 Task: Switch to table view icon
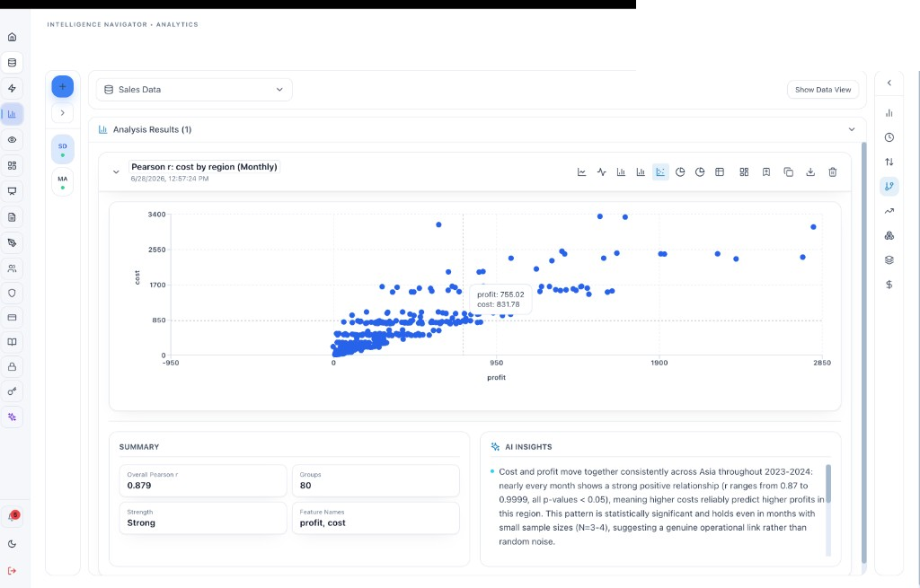pos(720,172)
